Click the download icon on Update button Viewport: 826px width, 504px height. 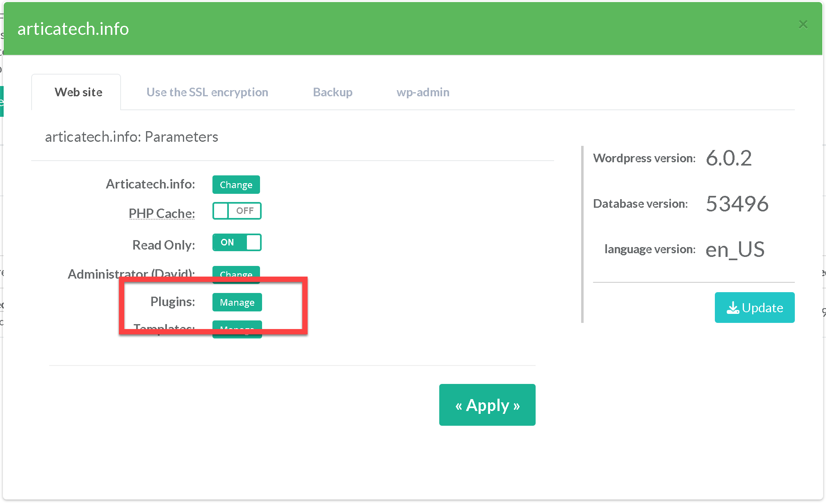(x=732, y=308)
